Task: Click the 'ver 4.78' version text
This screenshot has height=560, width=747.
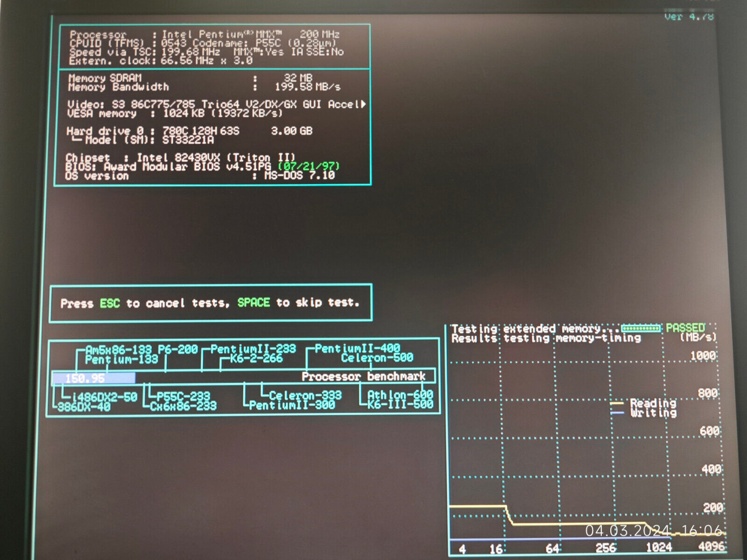Action: coord(689,16)
